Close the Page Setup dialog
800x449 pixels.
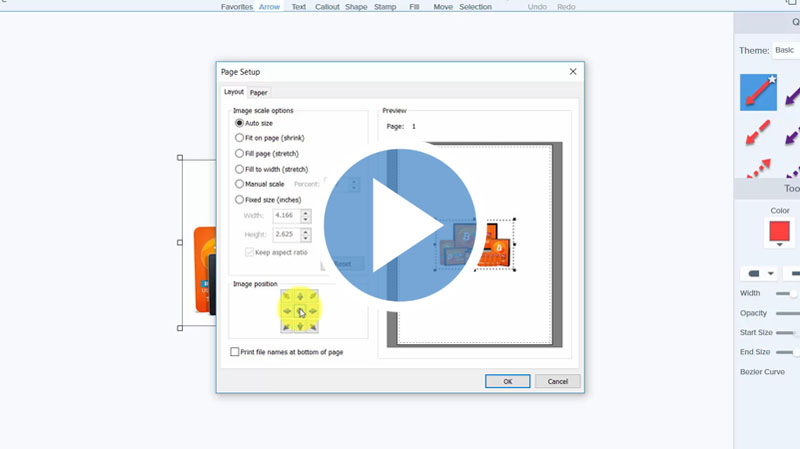point(573,72)
